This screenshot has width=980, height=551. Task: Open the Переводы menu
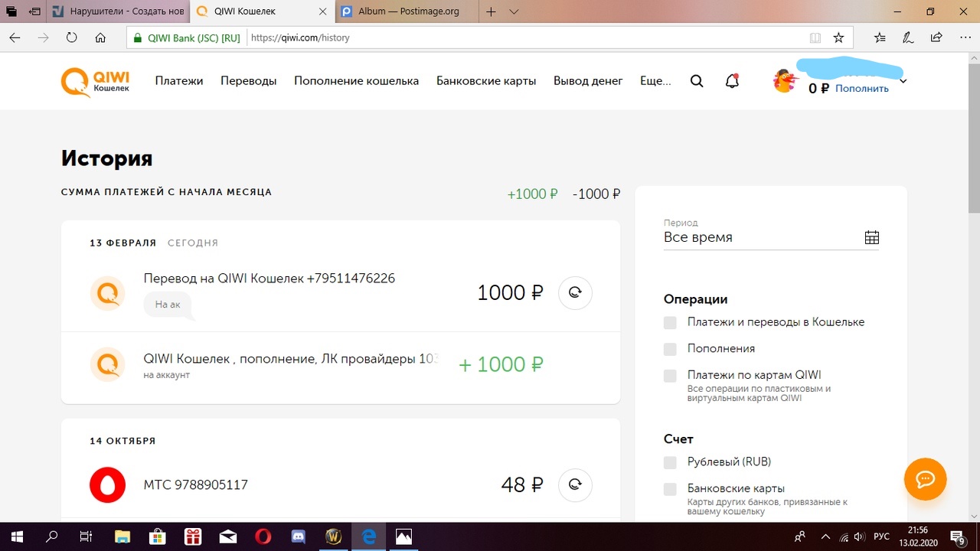click(249, 81)
